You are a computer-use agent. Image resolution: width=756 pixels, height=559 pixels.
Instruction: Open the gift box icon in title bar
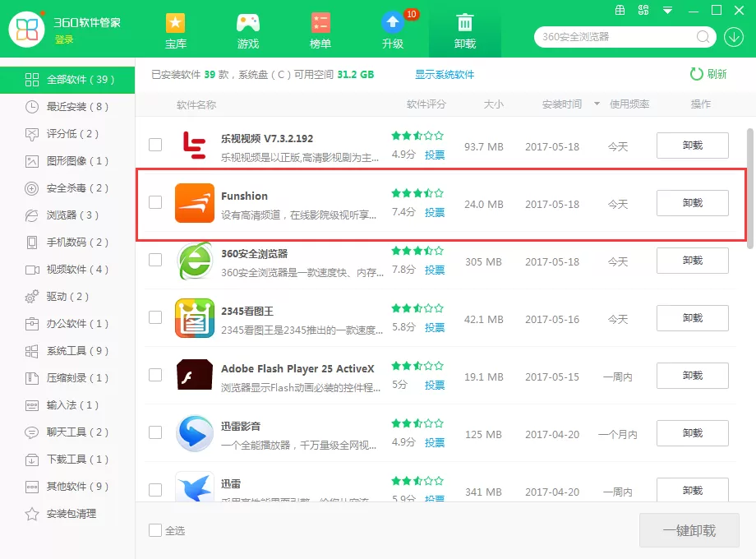pyautogui.click(x=620, y=10)
